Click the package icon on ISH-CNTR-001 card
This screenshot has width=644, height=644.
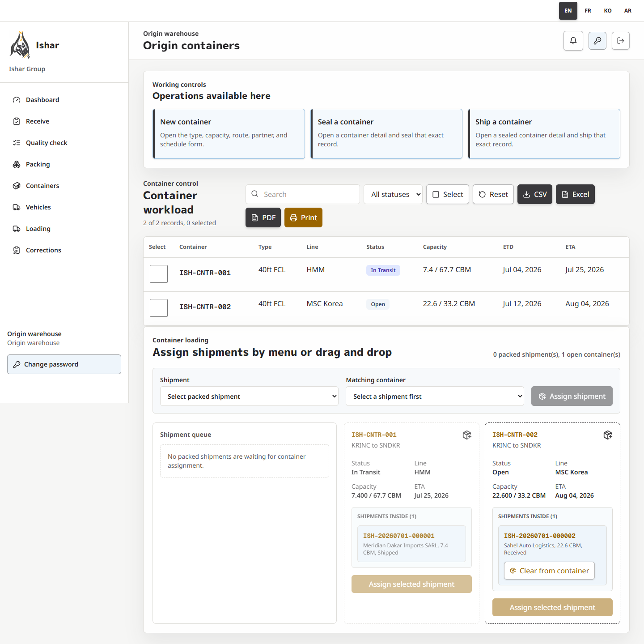[x=467, y=435]
